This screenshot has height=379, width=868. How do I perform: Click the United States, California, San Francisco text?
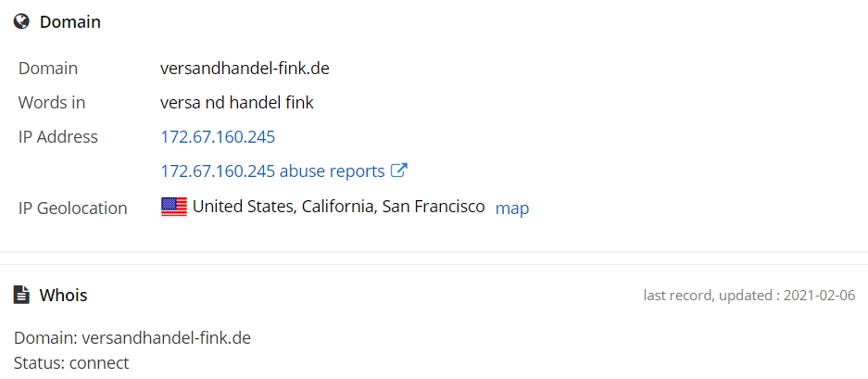click(339, 207)
